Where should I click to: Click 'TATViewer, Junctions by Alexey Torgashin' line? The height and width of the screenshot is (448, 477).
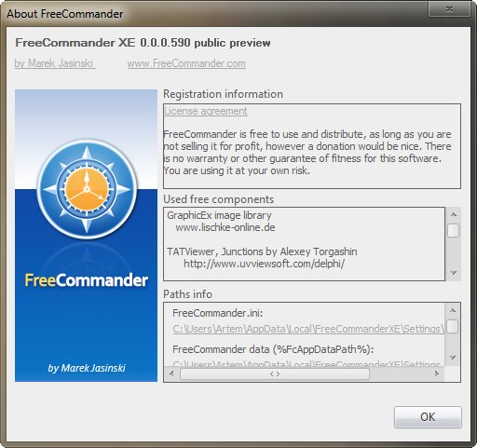point(262,251)
